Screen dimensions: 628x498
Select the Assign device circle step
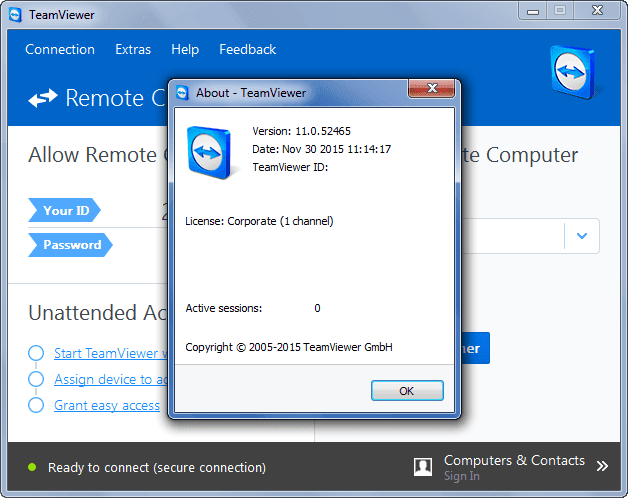pyautogui.click(x=36, y=379)
